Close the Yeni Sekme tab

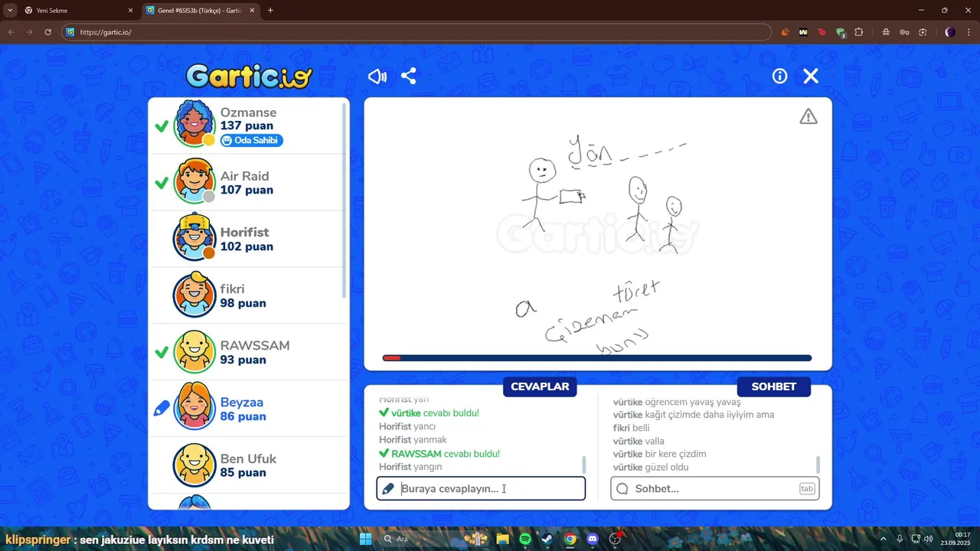pyautogui.click(x=130, y=11)
